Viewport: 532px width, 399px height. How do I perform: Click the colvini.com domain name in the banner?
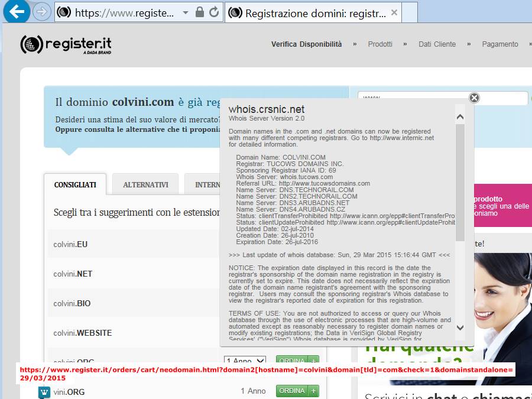(x=143, y=102)
